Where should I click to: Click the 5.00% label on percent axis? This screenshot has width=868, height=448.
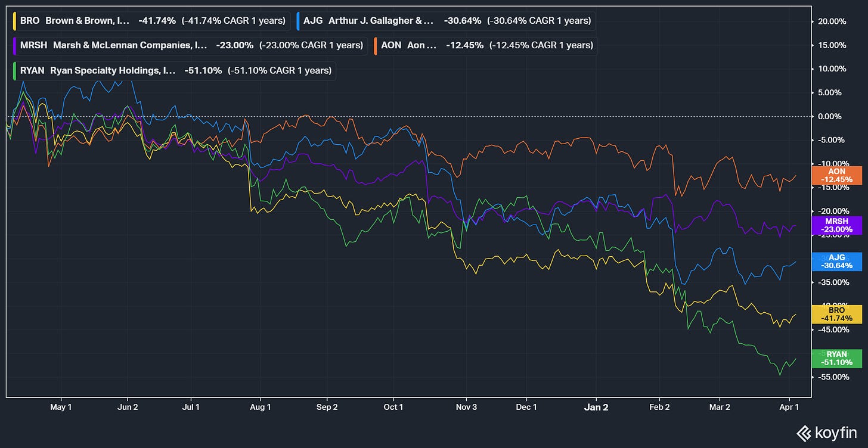point(831,93)
